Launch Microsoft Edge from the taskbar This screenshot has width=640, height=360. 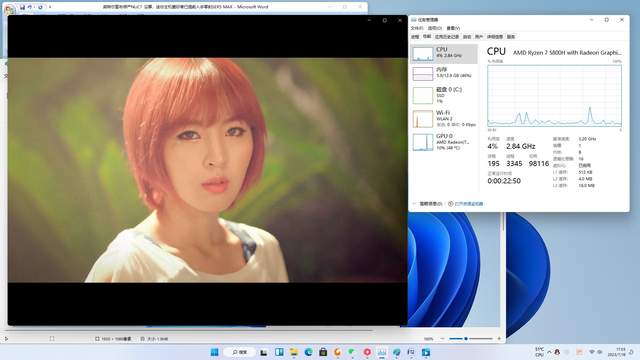pyautogui.click(x=308, y=352)
